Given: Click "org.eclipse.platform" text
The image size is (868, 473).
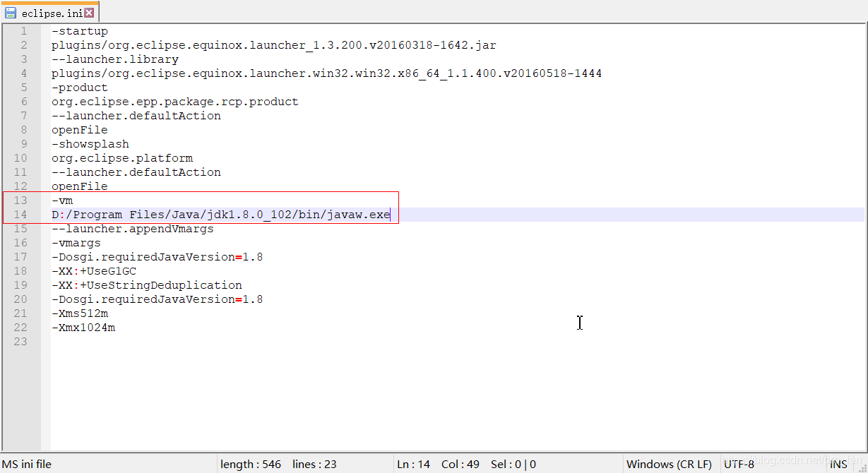Looking at the screenshot, I should [x=122, y=158].
